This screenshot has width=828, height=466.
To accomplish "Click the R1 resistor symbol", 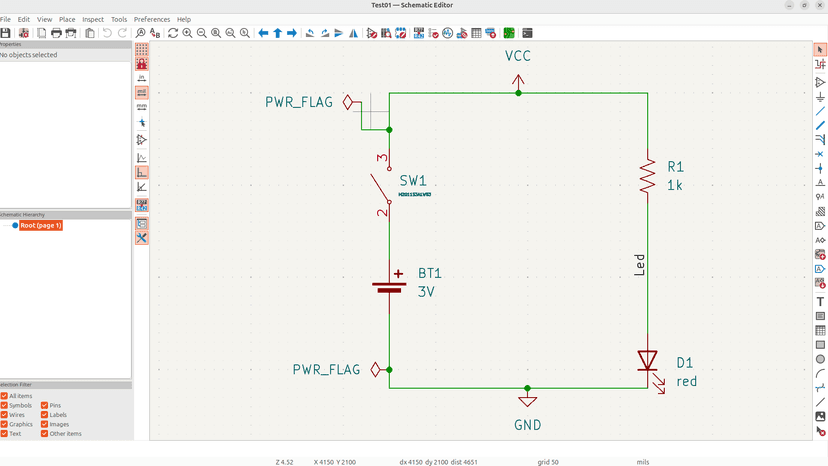I will [x=647, y=177].
